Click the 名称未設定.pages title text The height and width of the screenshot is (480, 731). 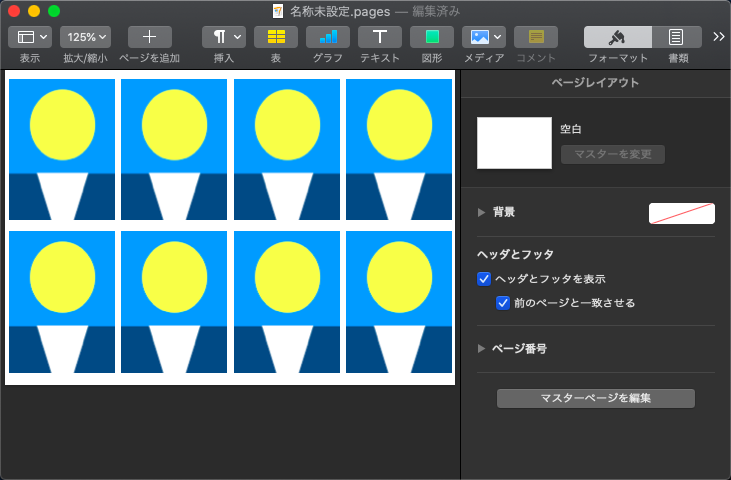coord(340,11)
